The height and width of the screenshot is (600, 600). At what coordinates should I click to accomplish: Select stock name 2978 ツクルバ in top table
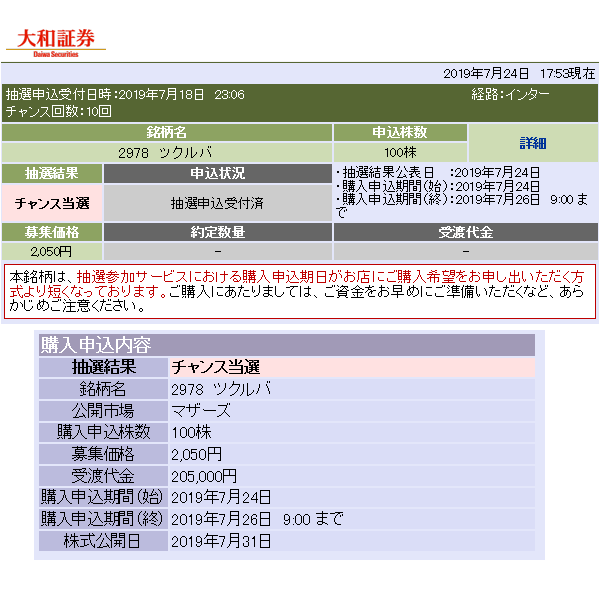(x=167, y=153)
